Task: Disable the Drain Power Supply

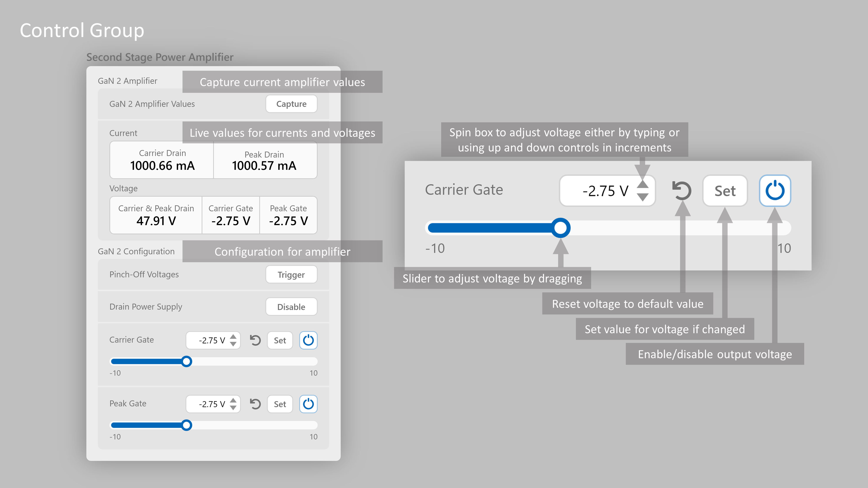Action: (291, 306)
